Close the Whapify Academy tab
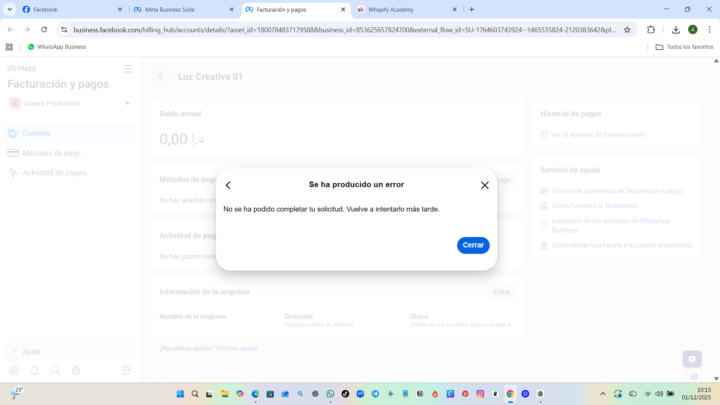 click(454, 9)
